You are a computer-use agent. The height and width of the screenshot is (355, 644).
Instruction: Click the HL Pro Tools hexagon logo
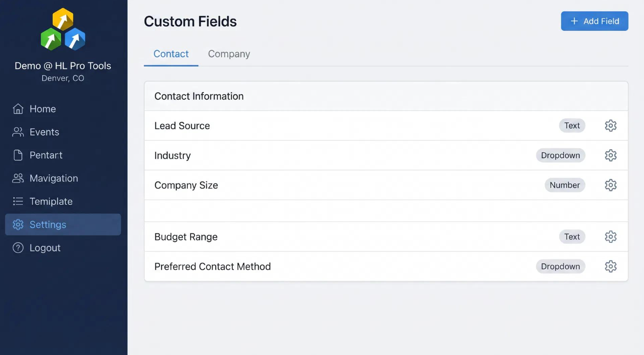[63, 29]
